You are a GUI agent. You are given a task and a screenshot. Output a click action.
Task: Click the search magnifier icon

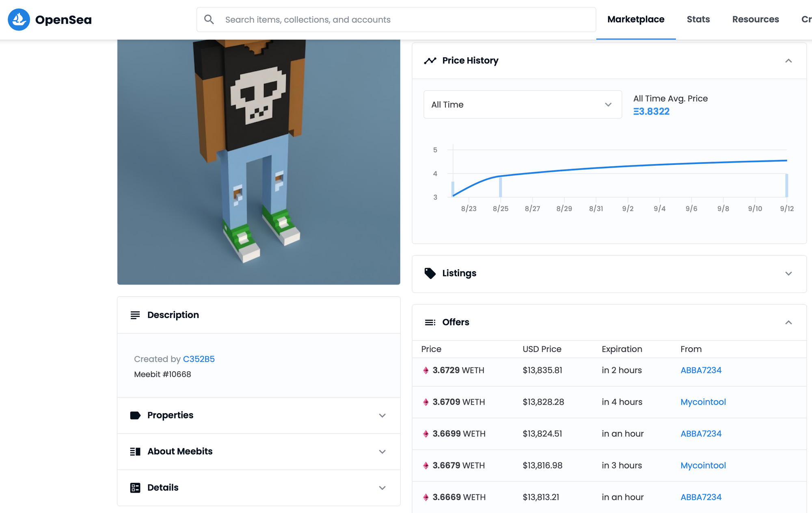pos(209,19)
